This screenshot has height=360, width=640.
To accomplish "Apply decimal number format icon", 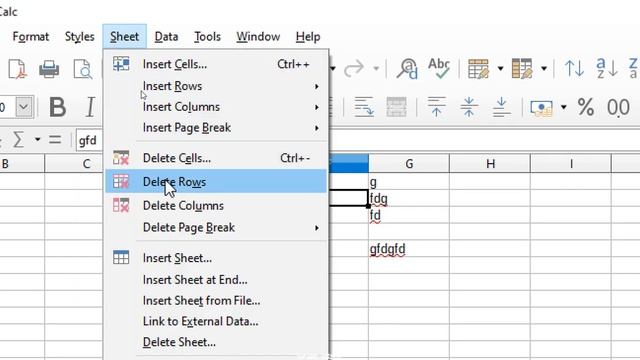I will tap(618, 107).
